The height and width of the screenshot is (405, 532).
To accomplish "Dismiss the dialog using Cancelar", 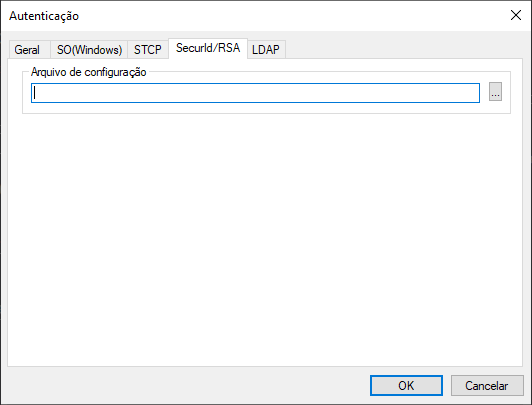I will pos(487,386).
